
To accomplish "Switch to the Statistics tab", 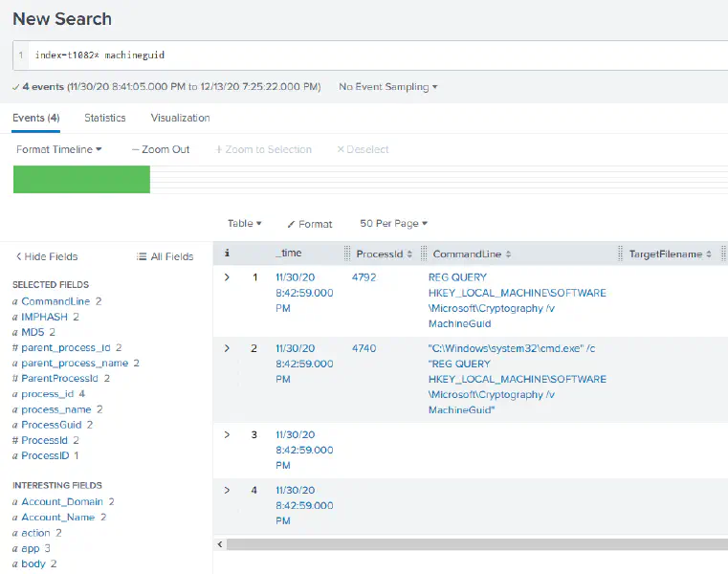I will click(104, 118).
